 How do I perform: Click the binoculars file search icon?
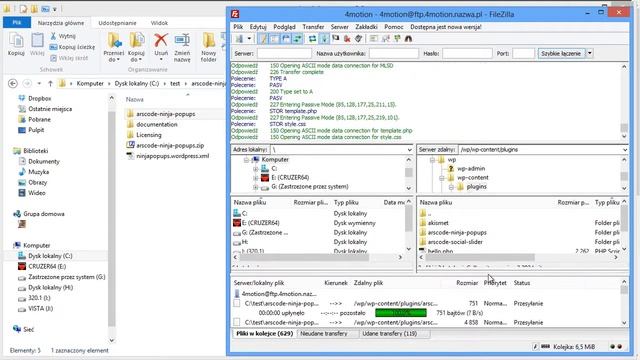point(408,39)
